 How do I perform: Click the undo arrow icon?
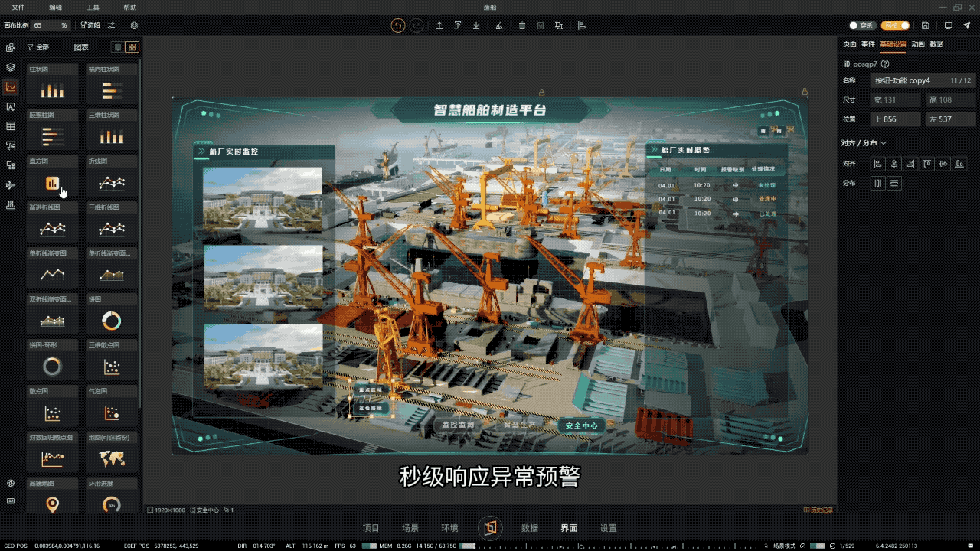point(398,25)
